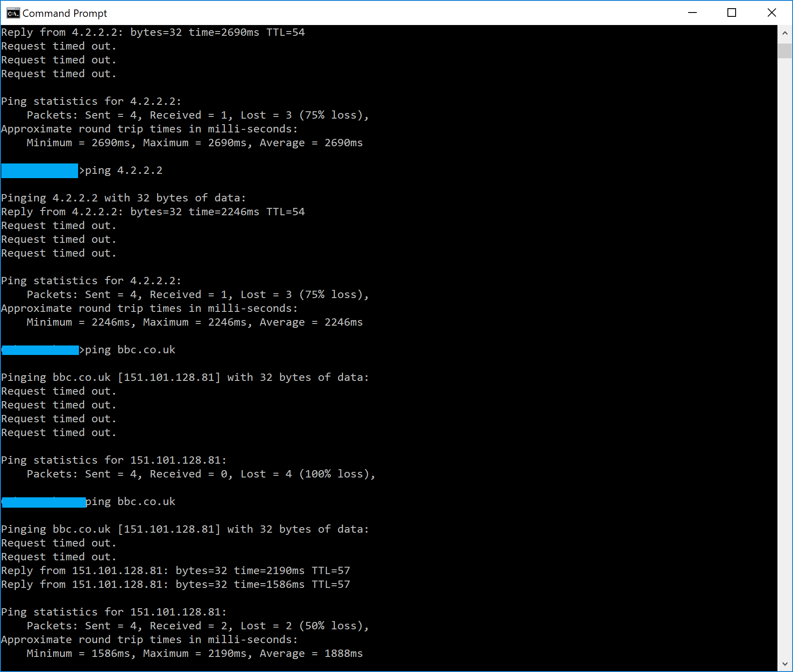Click the third blue redacted prompt bar
Viewport: 793px width, 672px height.
(42, 502)
